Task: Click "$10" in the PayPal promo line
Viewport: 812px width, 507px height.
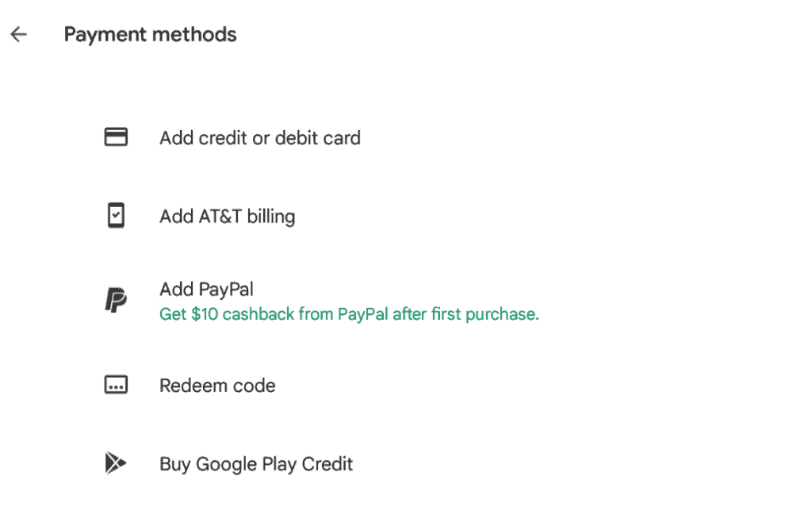Action: [x=205, y=314]
